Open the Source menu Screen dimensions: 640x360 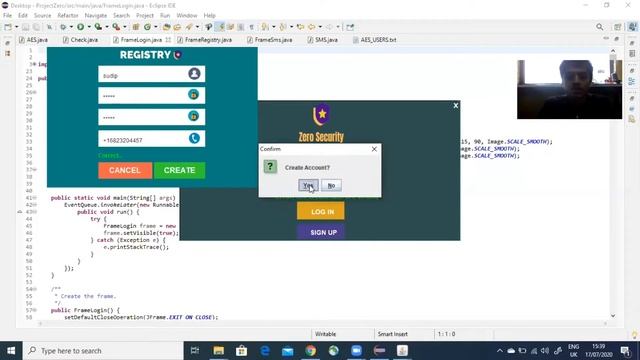(42, 16)
